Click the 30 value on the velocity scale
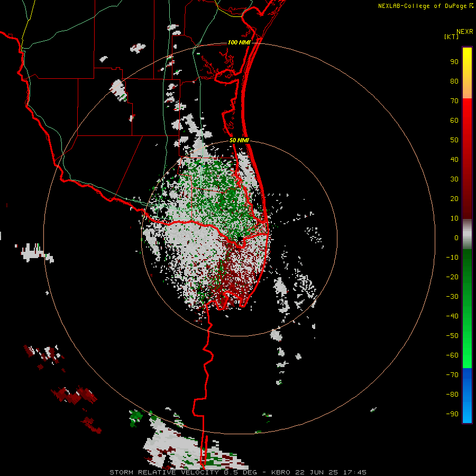 454,179
